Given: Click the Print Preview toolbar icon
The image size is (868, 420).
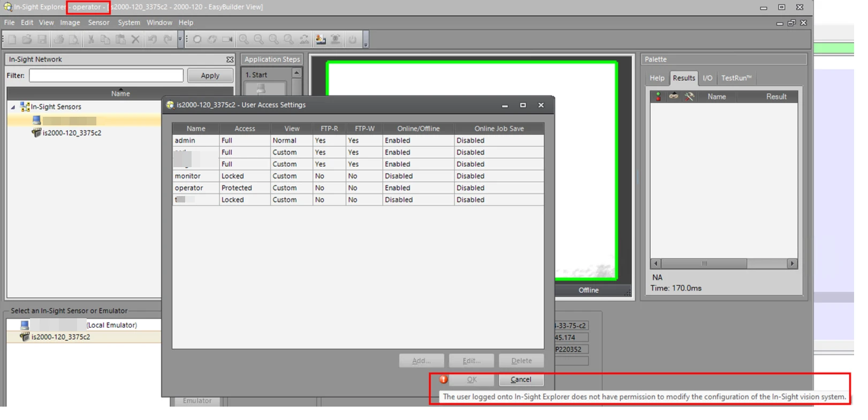Looking at the screenshot, I should [x=74, y=40].
